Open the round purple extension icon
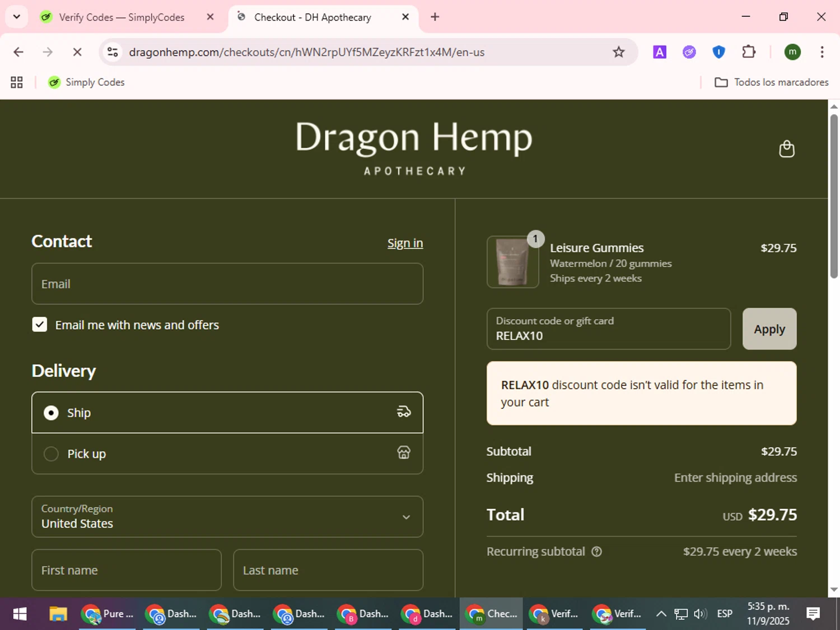This screenshot has height=630, width=840. pyautogui.click(x=689, y=52)
